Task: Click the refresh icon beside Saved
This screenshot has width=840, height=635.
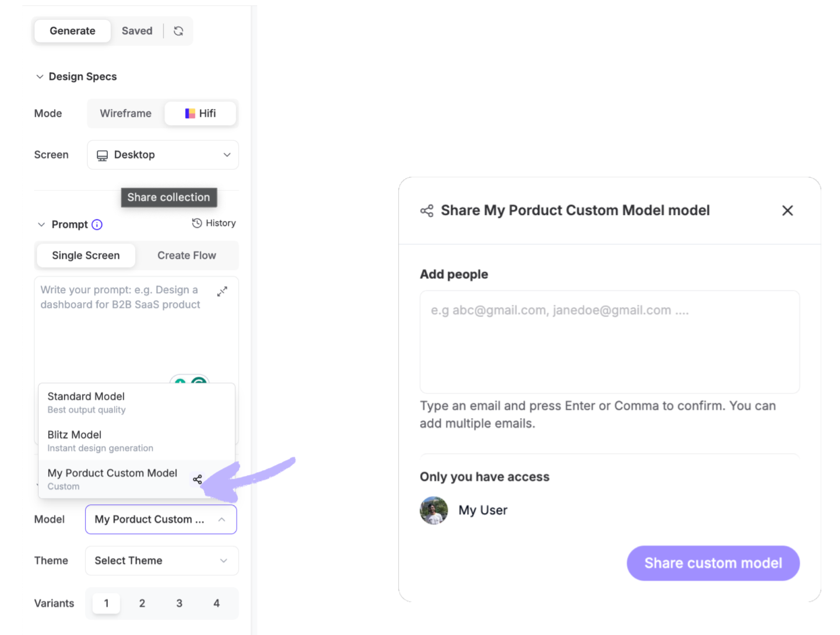Action: (178, 31)
